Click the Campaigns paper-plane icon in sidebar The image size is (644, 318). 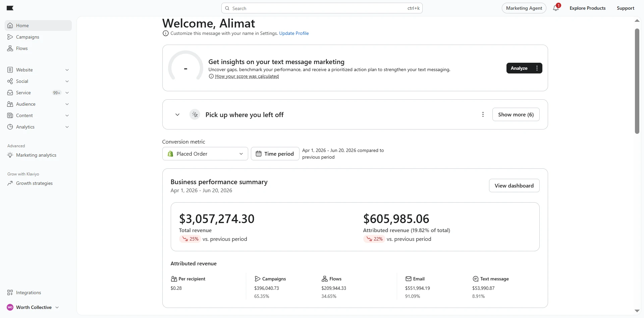[10, 37]
